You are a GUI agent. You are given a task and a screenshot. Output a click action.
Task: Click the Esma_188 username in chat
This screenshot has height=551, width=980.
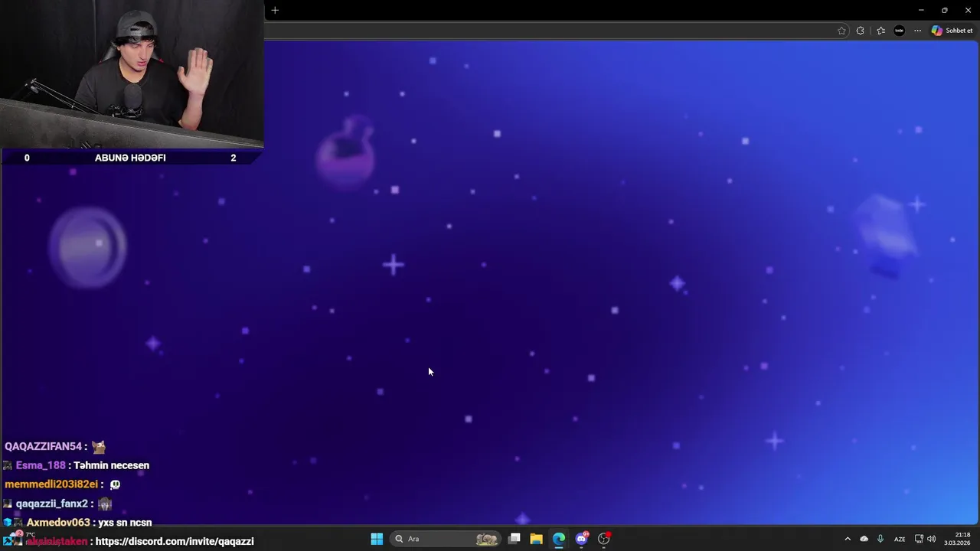(x=41, y=465)
